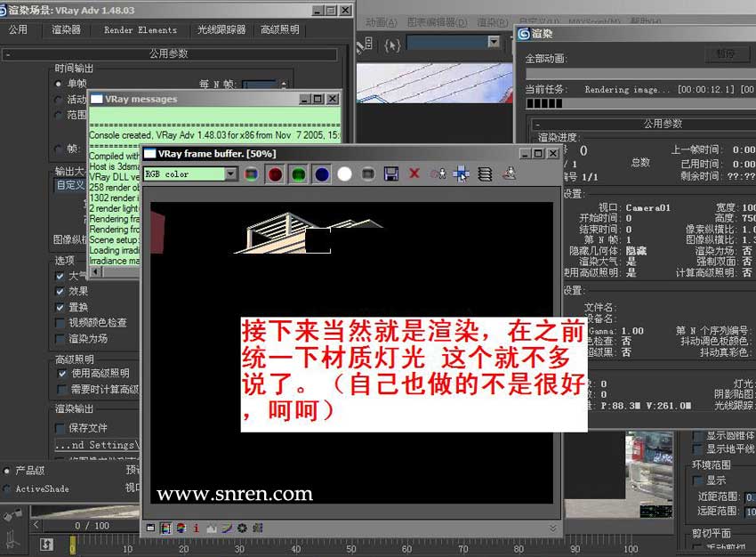Screen dimensions: 756x557
Task: Open pixel information stack icon
Action: click(x=485, y=174)
